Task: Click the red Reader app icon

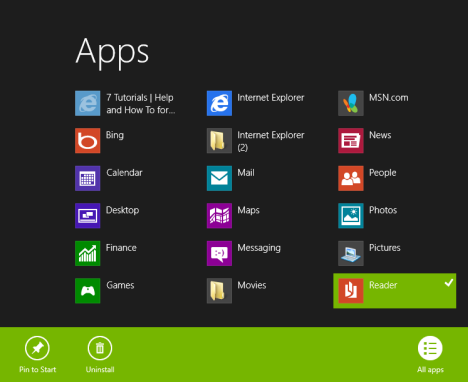Action: [351, 291]
